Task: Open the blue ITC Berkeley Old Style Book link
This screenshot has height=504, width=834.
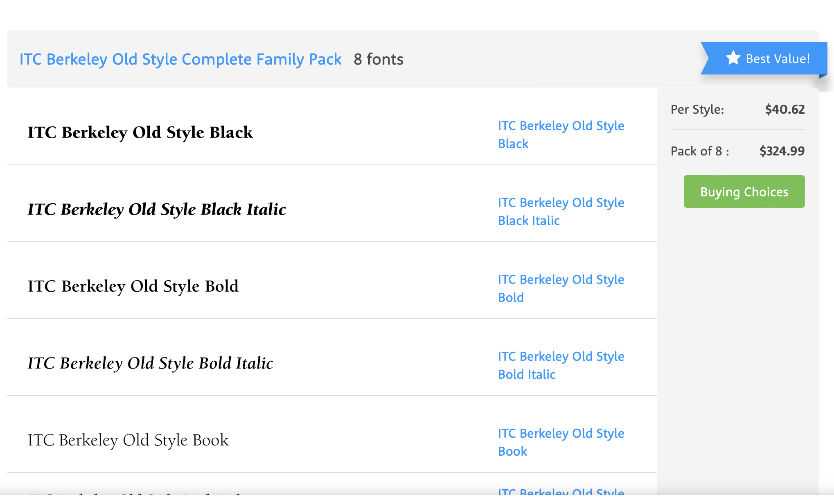Action: point(561,442)
